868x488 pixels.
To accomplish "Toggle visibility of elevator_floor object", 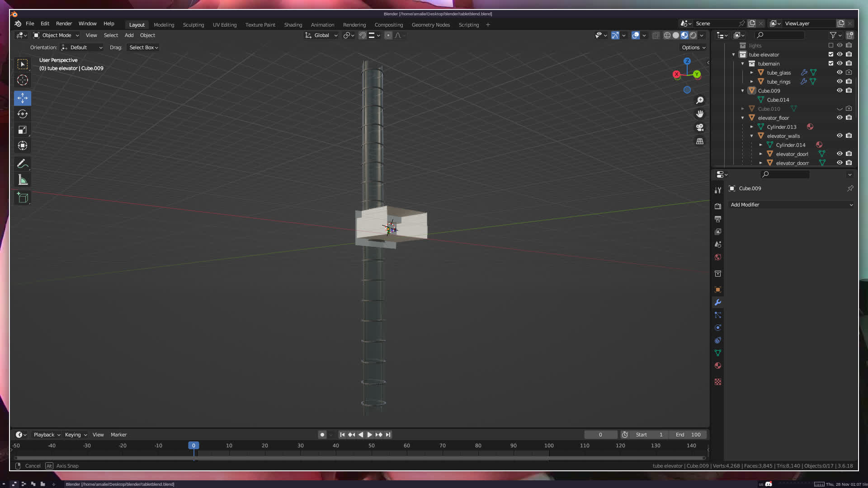I will [x=840, y=118].
